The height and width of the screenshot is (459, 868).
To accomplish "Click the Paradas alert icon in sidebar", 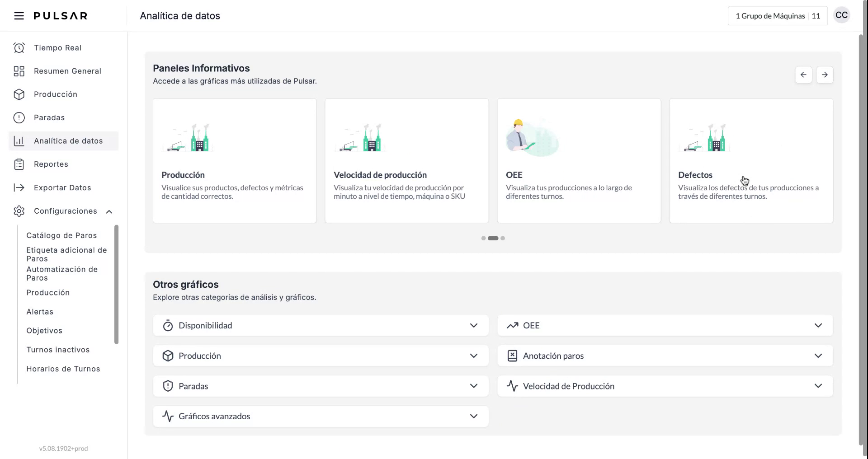I will 19,118.
